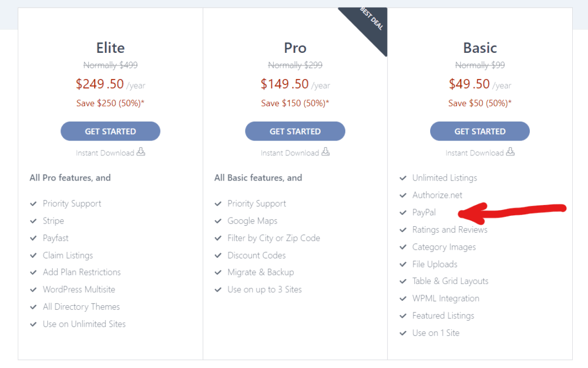Click the checkmark beside Discount Codes
Image resolution: width=588 pixels, height=368 pixels.
coord(218,255)
